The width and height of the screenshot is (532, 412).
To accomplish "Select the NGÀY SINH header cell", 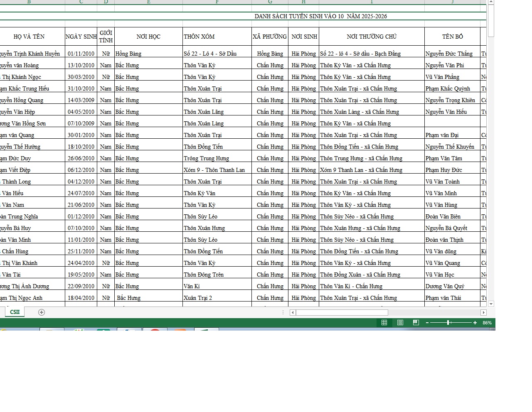I will click(81, 37).
